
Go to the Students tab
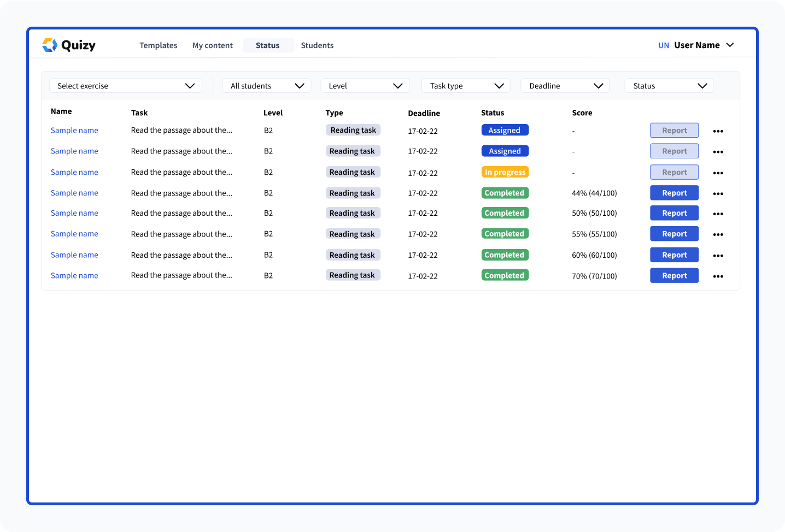pos(317,45)
